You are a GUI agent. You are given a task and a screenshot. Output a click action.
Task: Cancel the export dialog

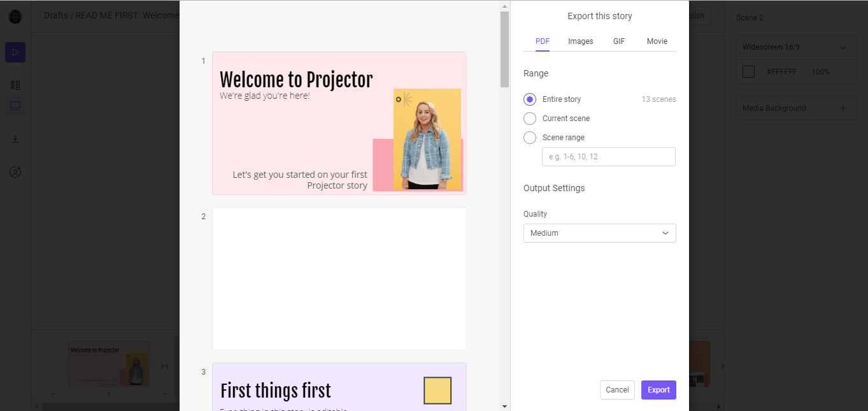click(x=617, y=390)
